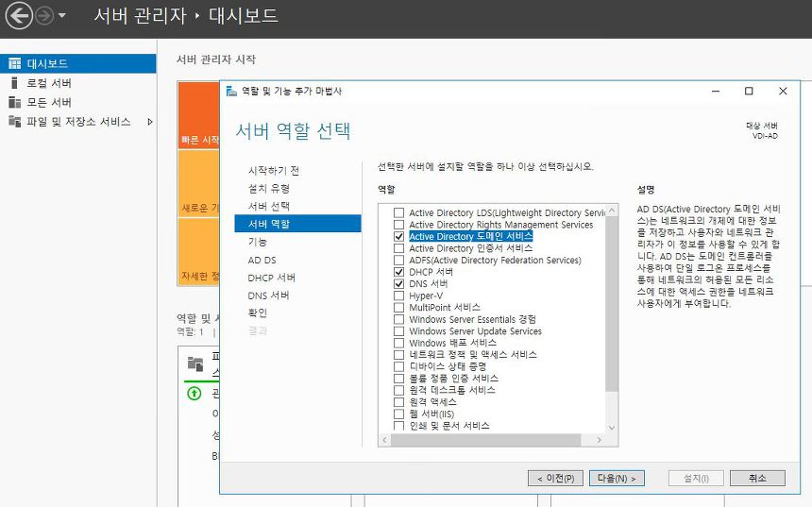Viewport: 812px width, 507px height.
Task: Click the roles list scroll up arrow
Action: tap(612, 211)
